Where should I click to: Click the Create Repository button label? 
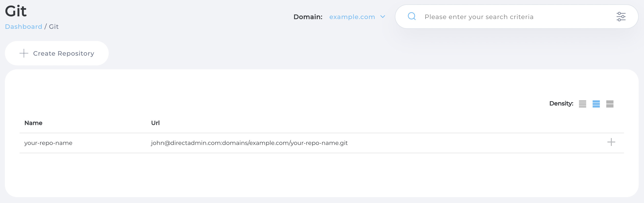(x=64, y=54)
